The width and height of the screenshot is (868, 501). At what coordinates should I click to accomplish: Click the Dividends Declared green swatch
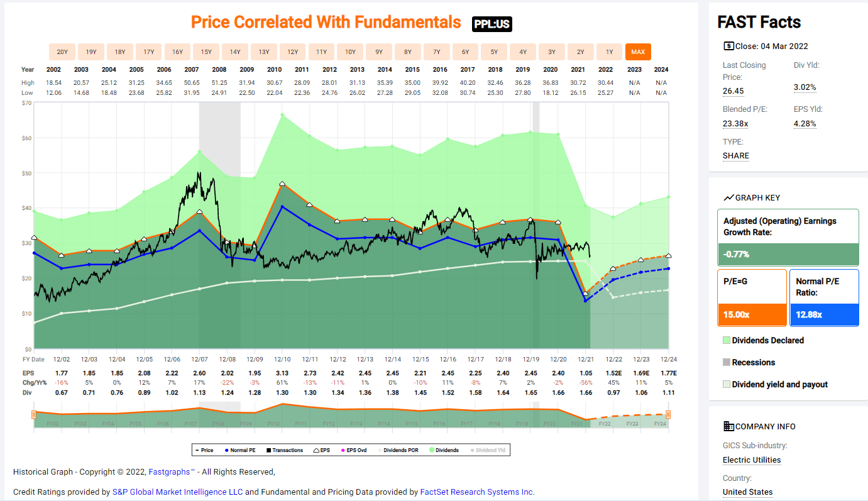pos(727,340)
